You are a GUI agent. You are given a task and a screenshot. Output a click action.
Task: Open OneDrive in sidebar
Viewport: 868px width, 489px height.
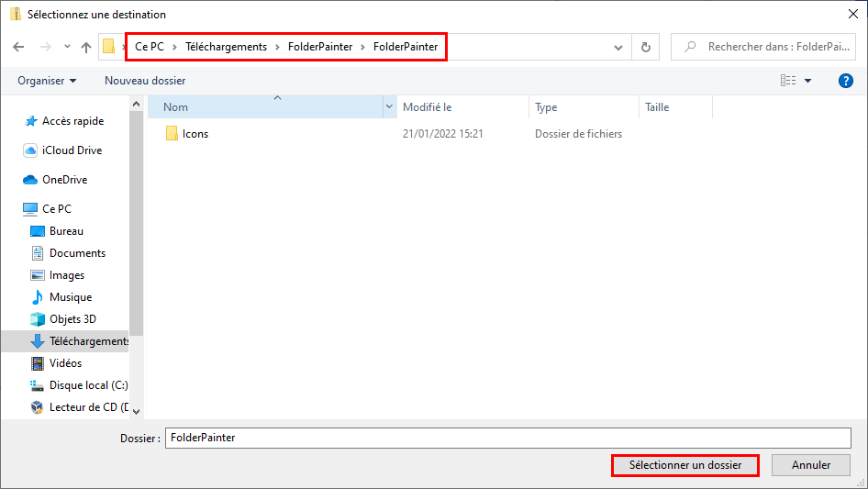[65, 180]
